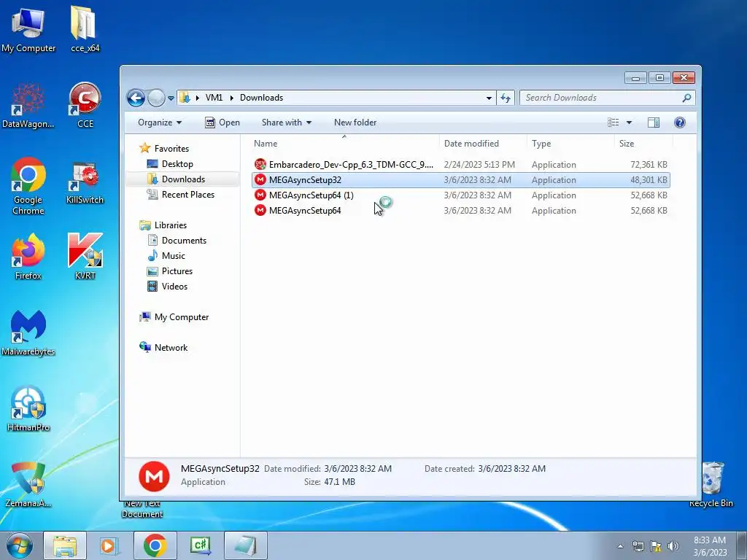Viewport: 747px width, 560px height.
Task: Open Zemana desktop shortcut
Action: 28,484
